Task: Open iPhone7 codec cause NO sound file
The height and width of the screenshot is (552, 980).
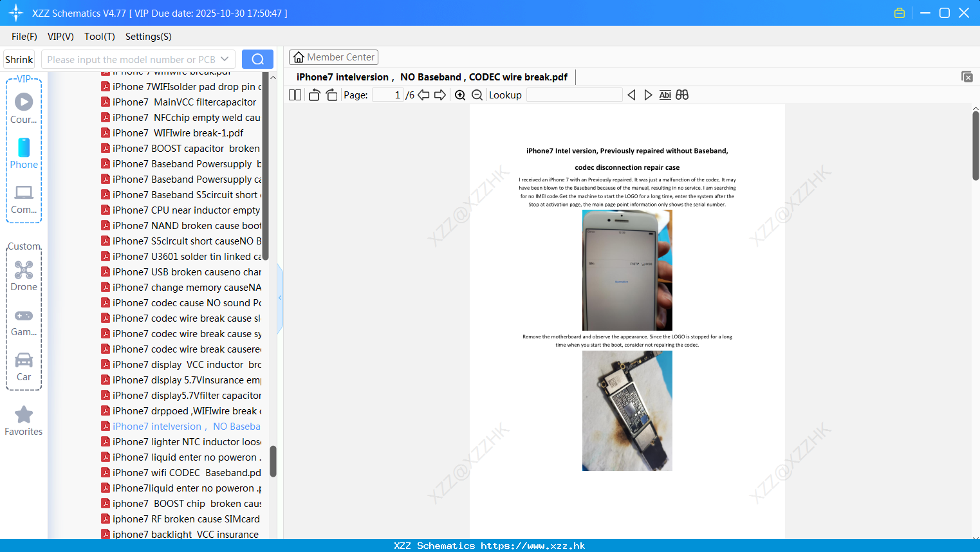Action: click(x=181, y=303)
